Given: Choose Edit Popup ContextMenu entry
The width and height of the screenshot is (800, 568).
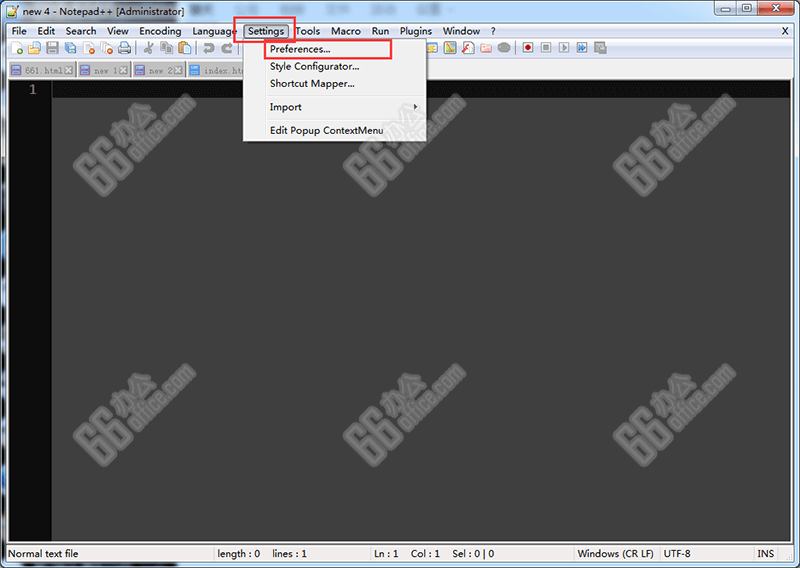Looking at the screenshot, I should (335, 131).
